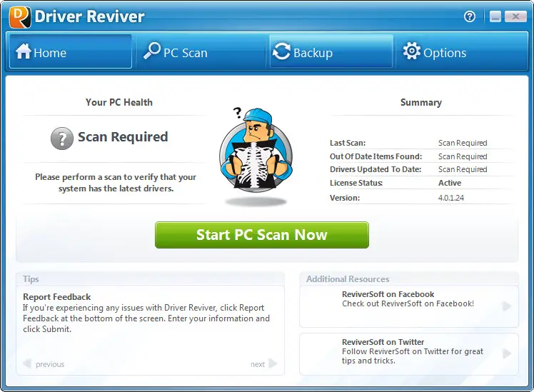534x392 pixels.
Task: Click Out Of Date Items Found value
Action: pos(463,156)
